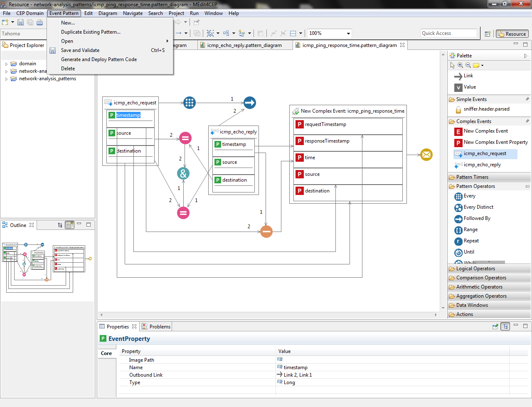The height and width of the screenshot is (407, 532).
Task: Click the orange Minus operator node
Action: coord(266,232)
